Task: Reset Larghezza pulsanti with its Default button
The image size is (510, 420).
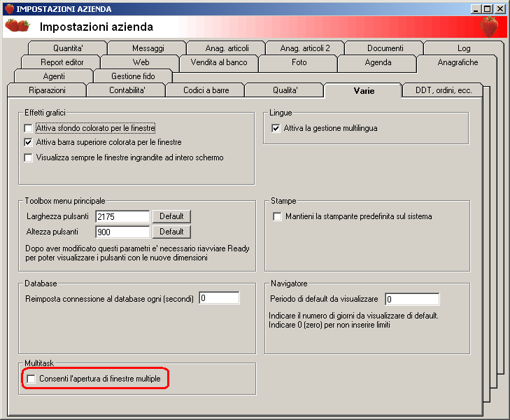Action: (x=171, y=216)
